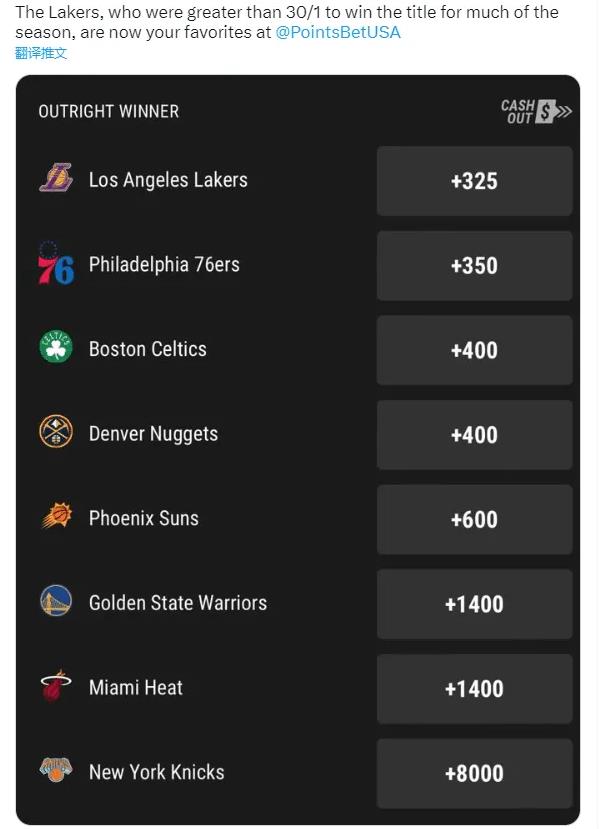604x829 pixels.
Task: Pick Nuggets +400 odds button
Action: [474, 435]
